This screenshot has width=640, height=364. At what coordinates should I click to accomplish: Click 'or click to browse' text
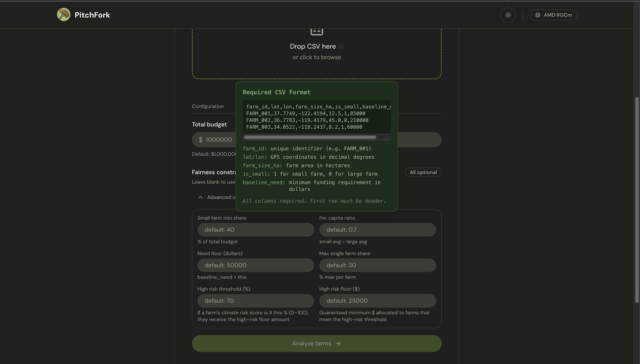click(317, 57)
